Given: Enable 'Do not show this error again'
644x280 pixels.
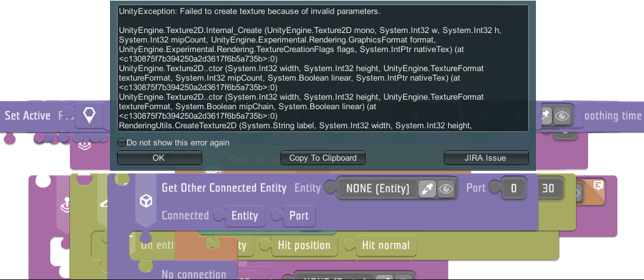Looking at the screenshot, I should [122, 143].
